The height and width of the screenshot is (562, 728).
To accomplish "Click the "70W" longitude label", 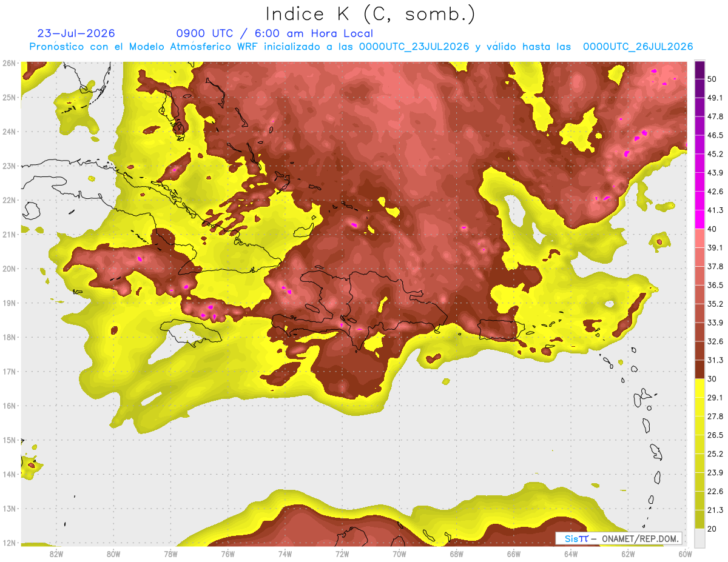I will click(399, 553).
